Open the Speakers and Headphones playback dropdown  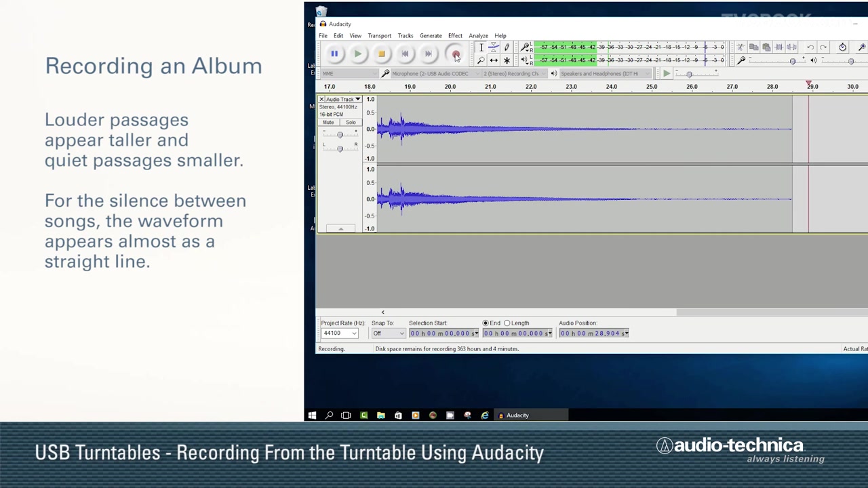(606, 74)
